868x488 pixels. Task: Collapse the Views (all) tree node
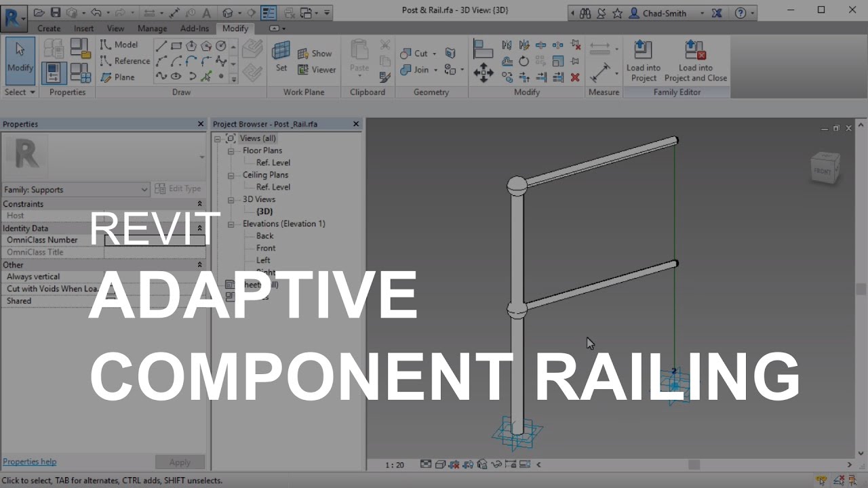218,138
